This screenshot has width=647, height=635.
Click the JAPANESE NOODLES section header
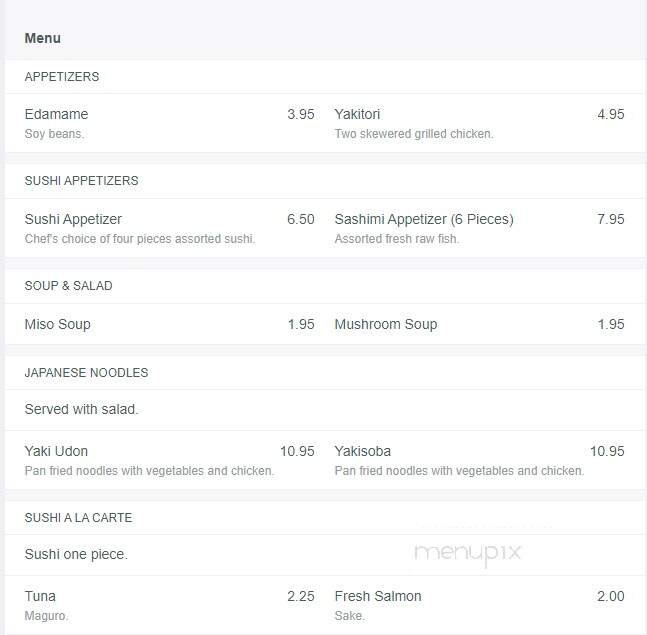tap(86, 373)
